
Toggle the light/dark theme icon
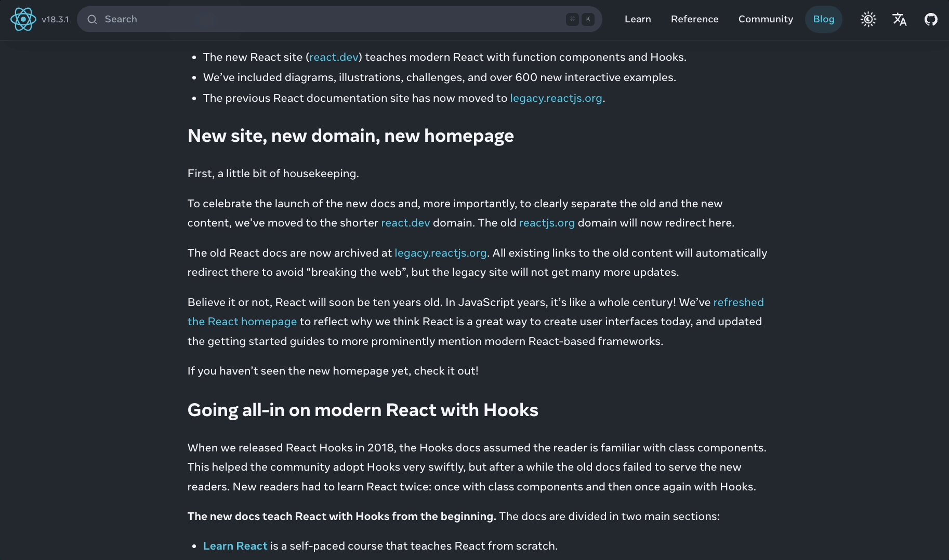(x=868, y=19)
